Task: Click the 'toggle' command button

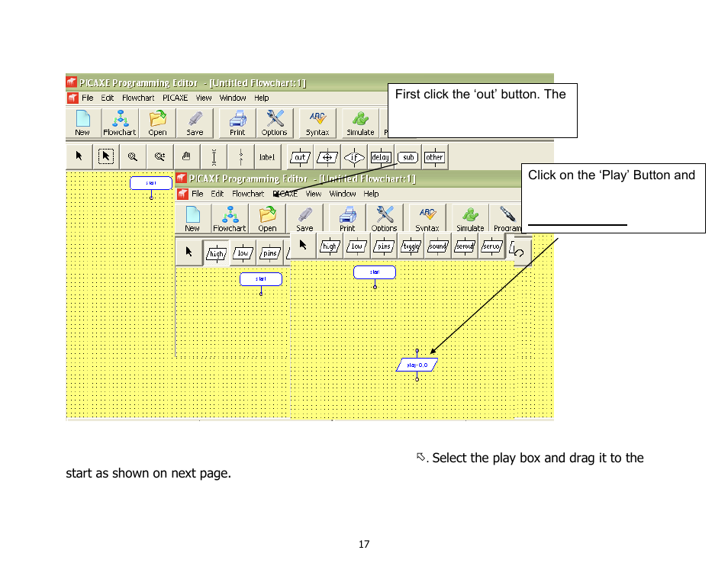Action: point(411,246)
